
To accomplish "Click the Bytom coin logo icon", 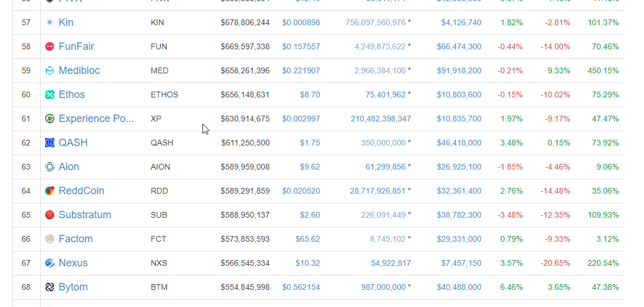I will (50, 288).
